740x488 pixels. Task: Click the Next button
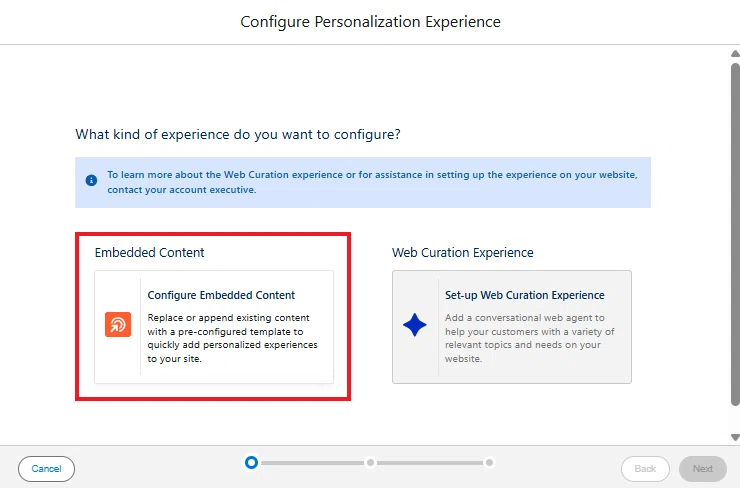coord(703,469)
